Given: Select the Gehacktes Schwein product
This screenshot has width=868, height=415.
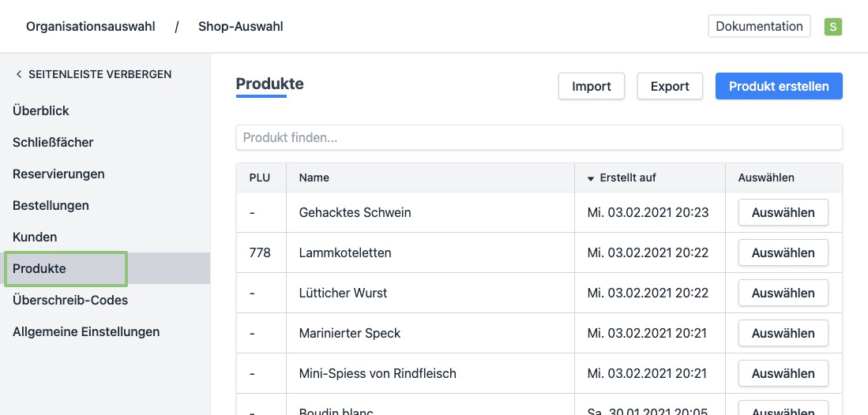Looking at the screenshot, I should [x=783, y=213].
